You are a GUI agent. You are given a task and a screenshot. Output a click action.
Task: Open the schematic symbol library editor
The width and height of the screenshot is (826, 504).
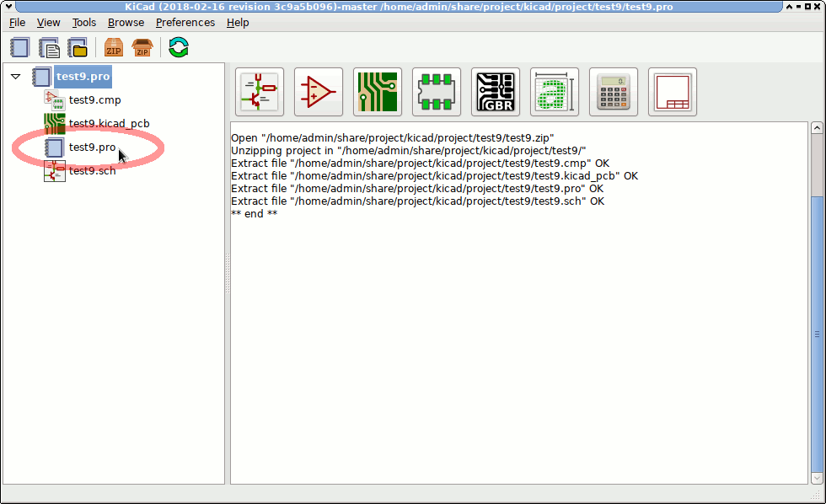click(x=318, y=92)
